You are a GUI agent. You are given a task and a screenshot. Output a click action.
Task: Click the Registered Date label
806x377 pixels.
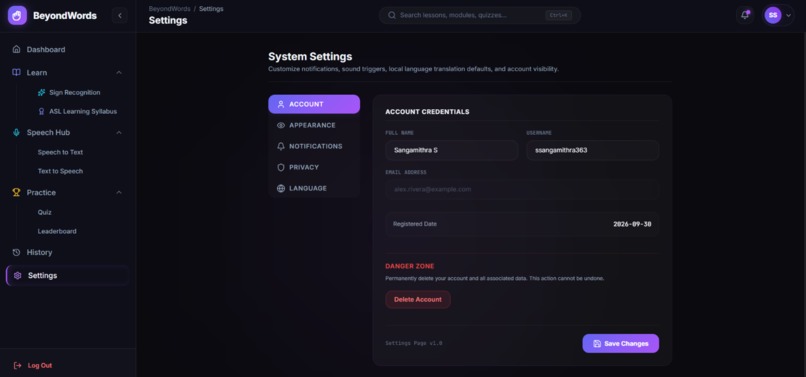(415, 224)
